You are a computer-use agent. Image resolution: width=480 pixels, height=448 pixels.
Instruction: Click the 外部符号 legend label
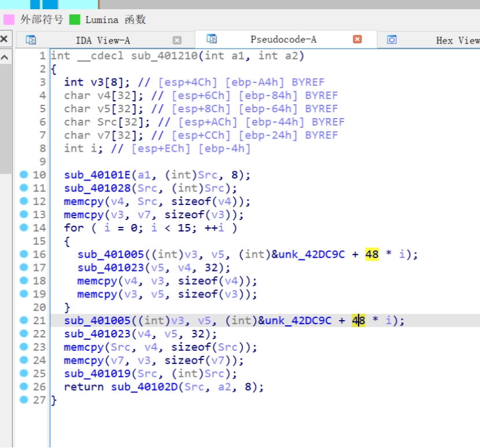pos(42,20)
